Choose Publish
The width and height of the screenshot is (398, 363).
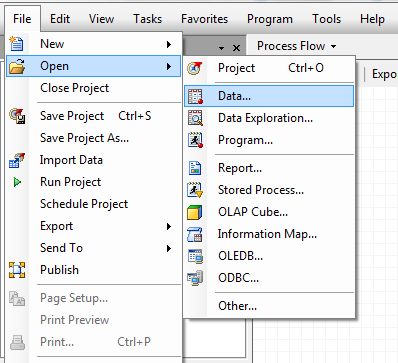coord(94,270)
